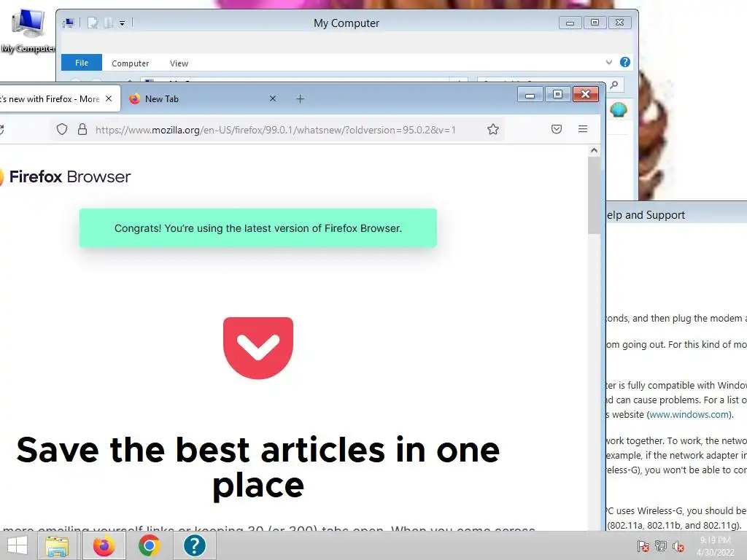
Task: Click the Save the best articles heading
Action: [258, 467]
